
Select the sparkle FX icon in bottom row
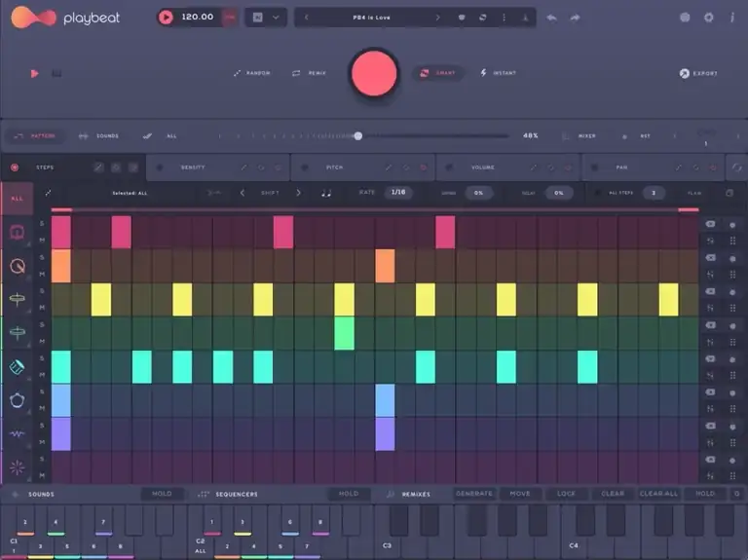point(18,467)
